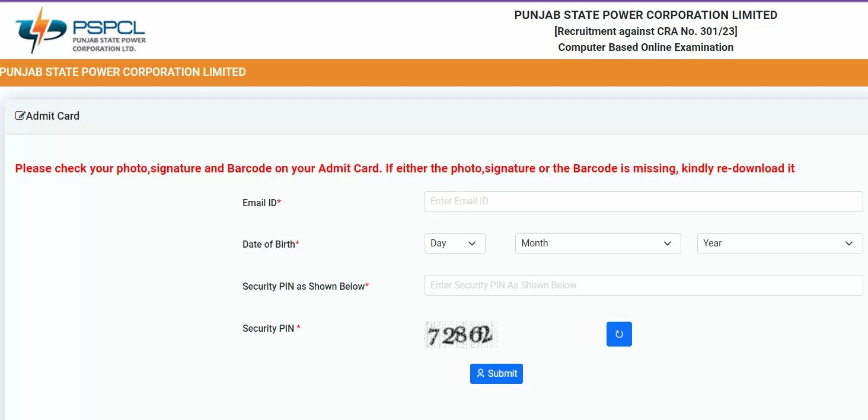Open the Year selection dropdown
Screen dimensions: 868x420
tap(780, 243)
